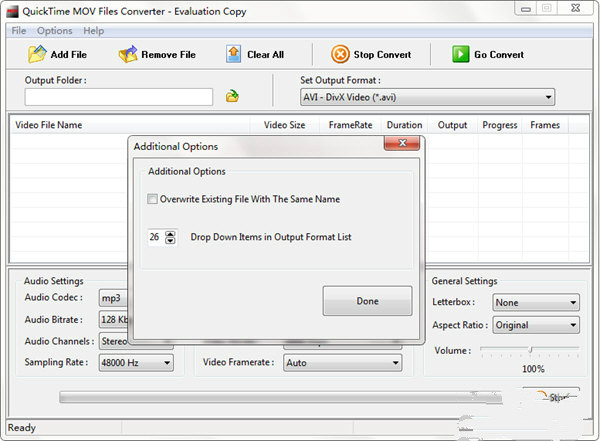Click the Stop Convert label
The width and height of the screenshot is (600, 441).
(382, 54)
